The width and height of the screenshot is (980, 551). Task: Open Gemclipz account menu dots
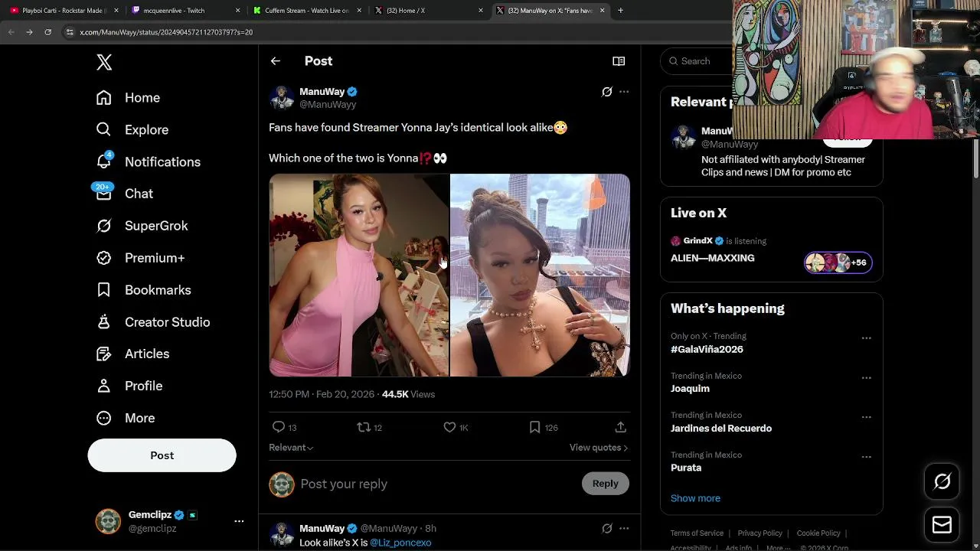click(239, 521)
